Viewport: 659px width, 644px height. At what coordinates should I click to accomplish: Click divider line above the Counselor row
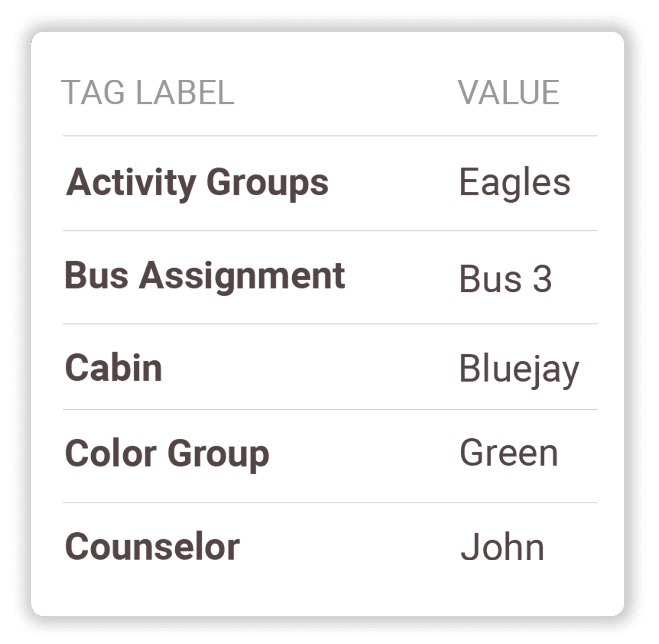(330, 503)
